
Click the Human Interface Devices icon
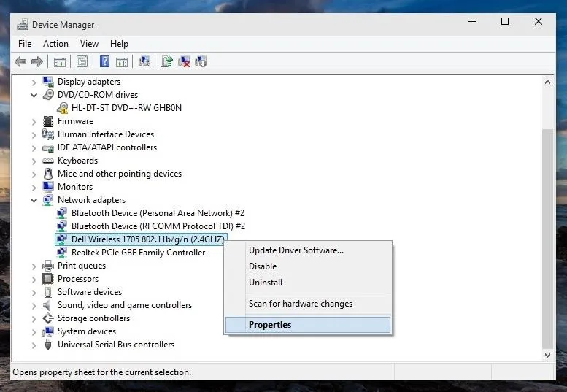point(48,134)
